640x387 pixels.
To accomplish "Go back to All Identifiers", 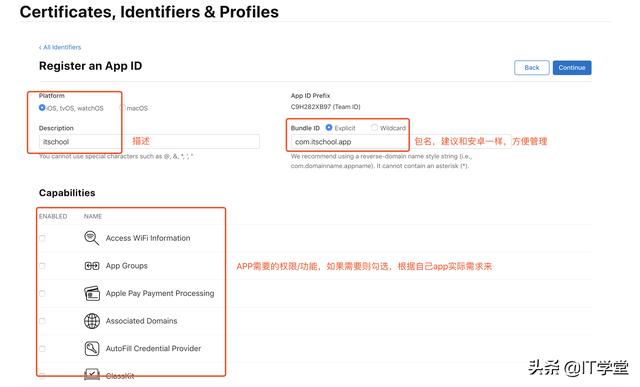I will (60, 47).
